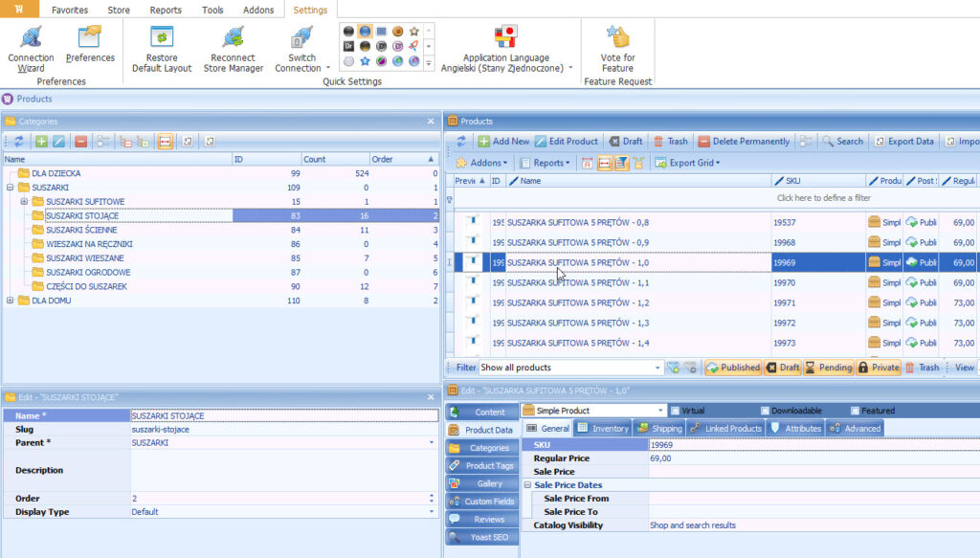Click the Edit Product button

[x=567, y=142]
